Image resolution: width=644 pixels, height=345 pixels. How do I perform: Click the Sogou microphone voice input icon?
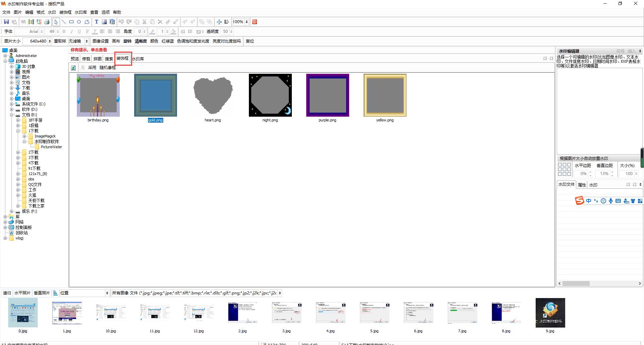tap(611, 201)
